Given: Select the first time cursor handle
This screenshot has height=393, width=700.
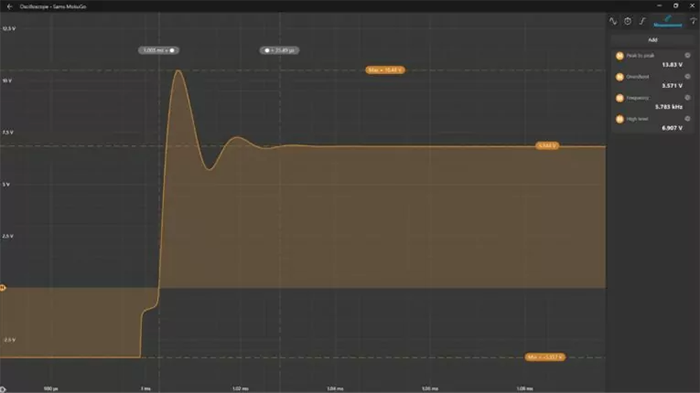Looking at the screenshot, I should pyautogui.click(x=158, y=50).
